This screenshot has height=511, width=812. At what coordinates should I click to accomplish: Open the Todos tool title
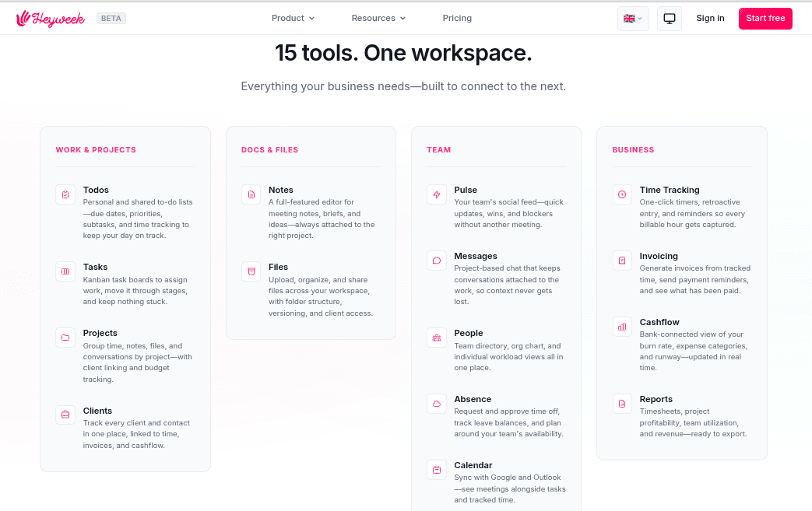pos(96,190)
